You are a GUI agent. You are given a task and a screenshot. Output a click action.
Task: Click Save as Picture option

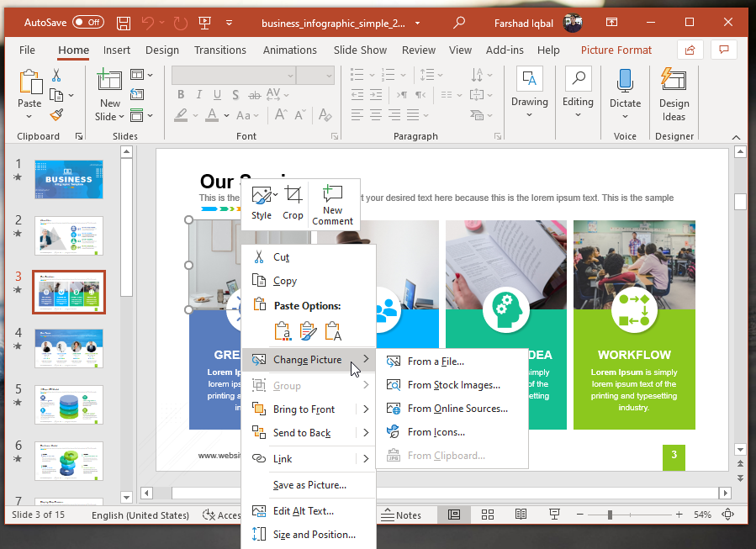tap(309, 485)
